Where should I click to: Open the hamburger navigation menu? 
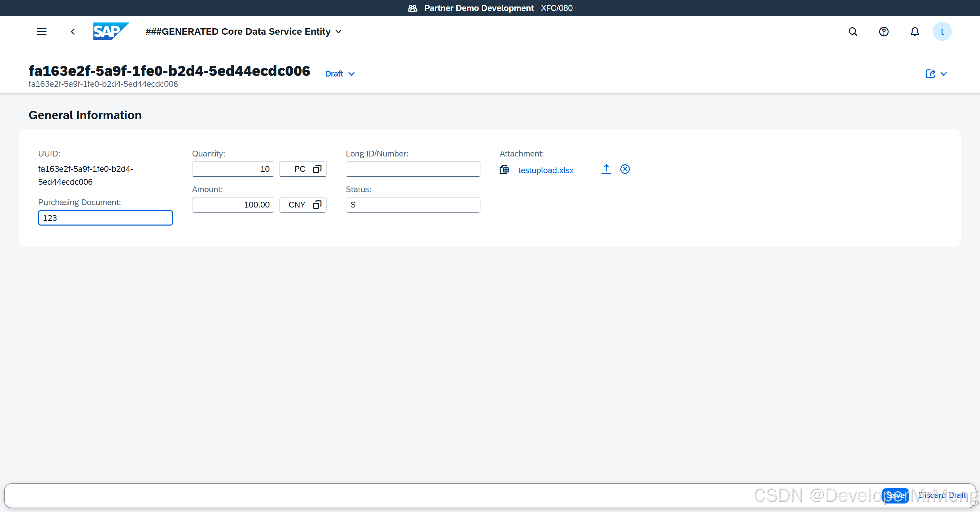point(42,32)
